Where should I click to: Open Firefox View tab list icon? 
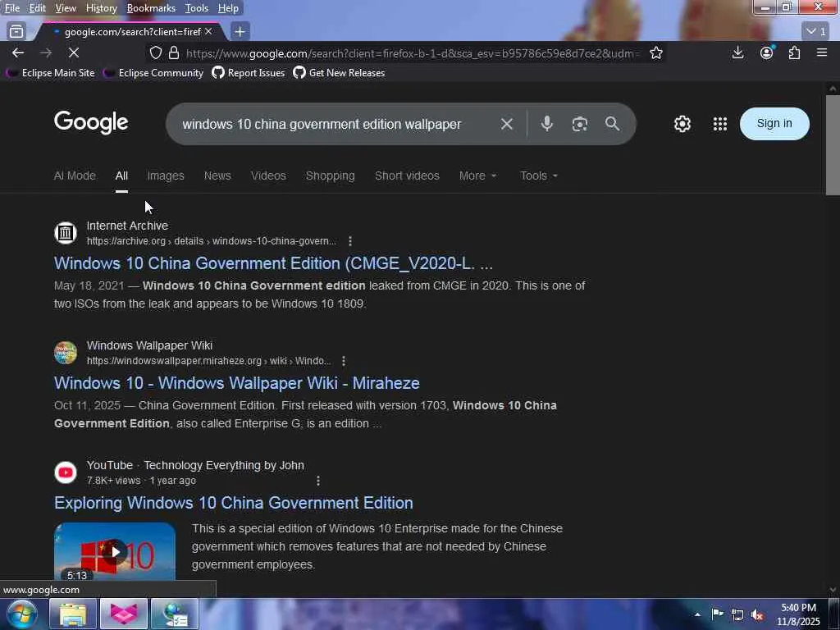tap(16, 32)
